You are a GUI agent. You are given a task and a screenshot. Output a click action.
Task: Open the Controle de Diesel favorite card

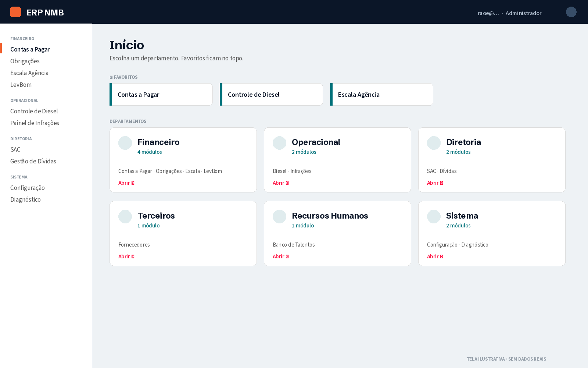(271, 95)
